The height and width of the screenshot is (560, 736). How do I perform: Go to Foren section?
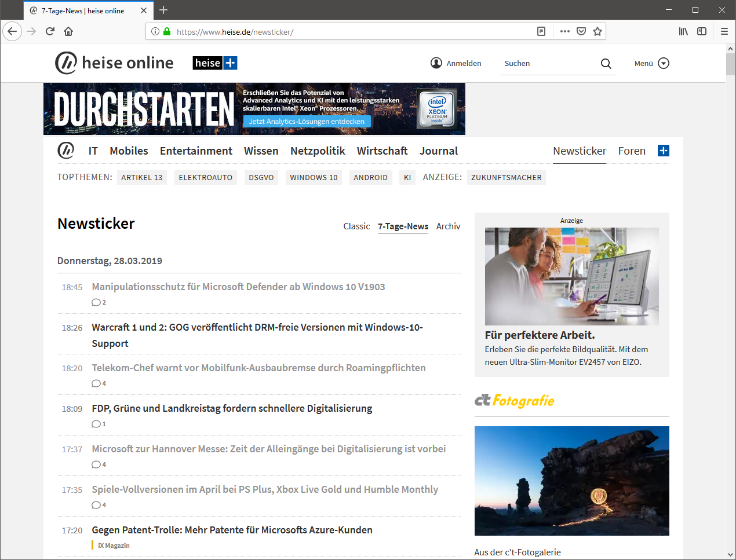(632, 151)
